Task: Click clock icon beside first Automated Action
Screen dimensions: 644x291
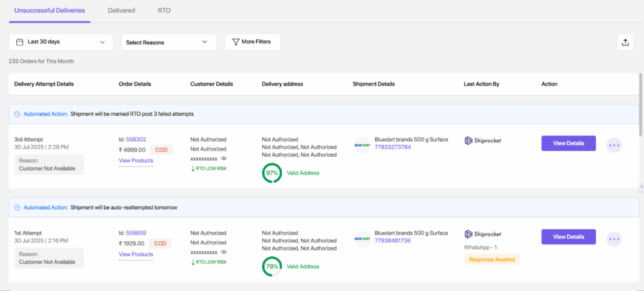Action: (18, 114)
